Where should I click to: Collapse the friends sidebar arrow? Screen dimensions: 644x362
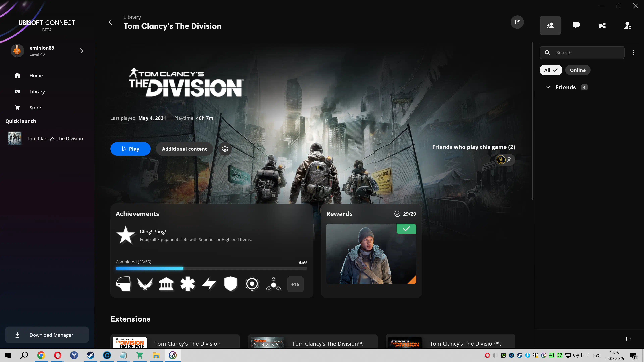(x=628, y=339)
